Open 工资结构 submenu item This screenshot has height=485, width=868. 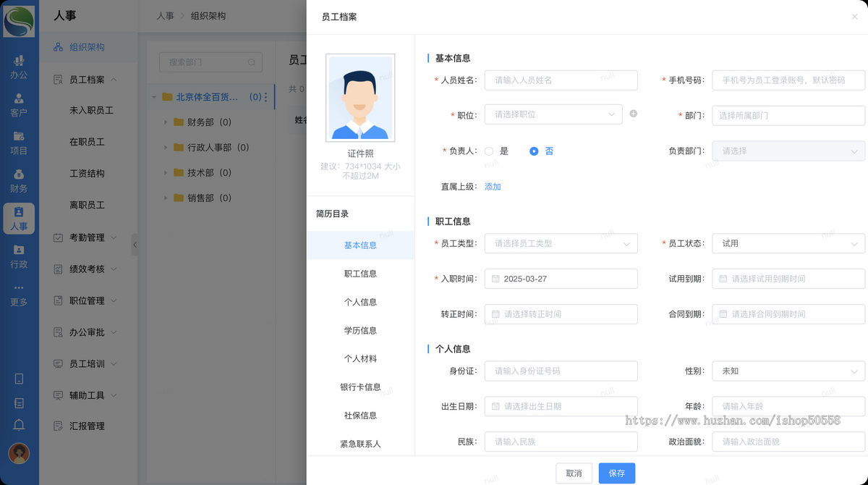(x=88, y=174)
